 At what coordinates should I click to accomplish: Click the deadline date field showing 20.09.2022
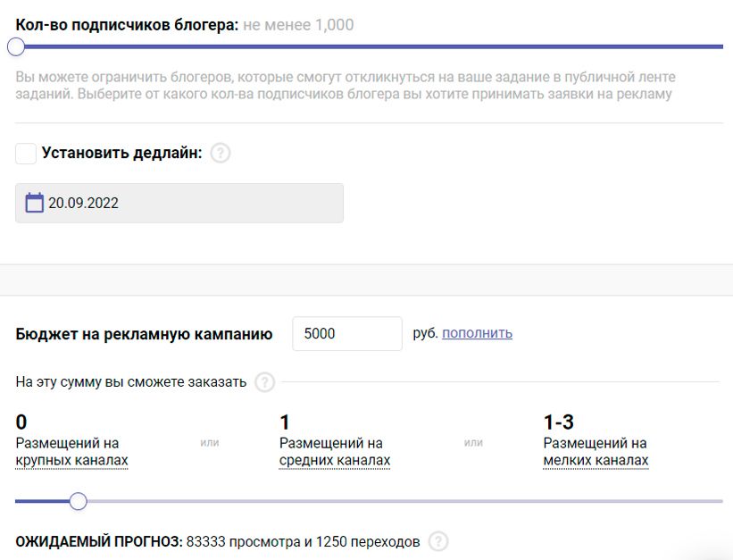point(179,203)
